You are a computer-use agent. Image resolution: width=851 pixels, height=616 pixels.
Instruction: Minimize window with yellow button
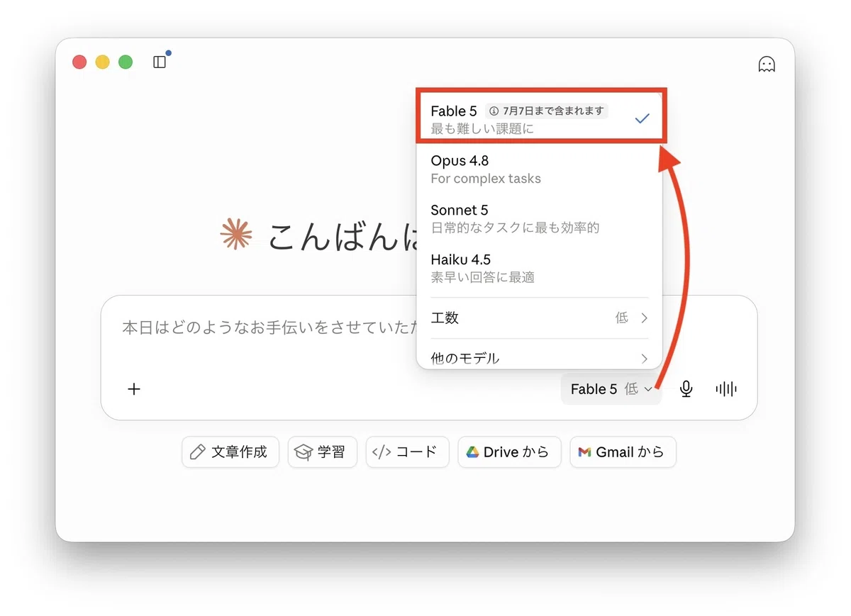click(x=103, y=62)
